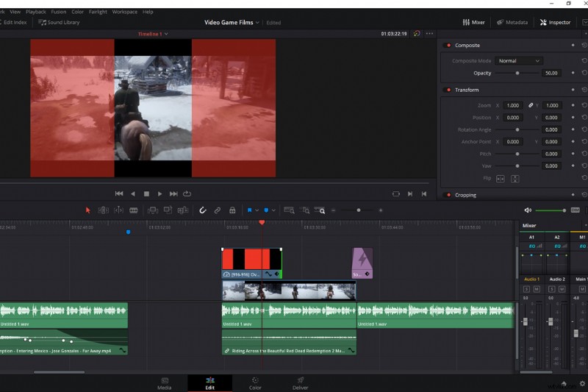Click the Zoom X value field
The height and width of the screenshot is (392, 588).
[x=512, y=105]
